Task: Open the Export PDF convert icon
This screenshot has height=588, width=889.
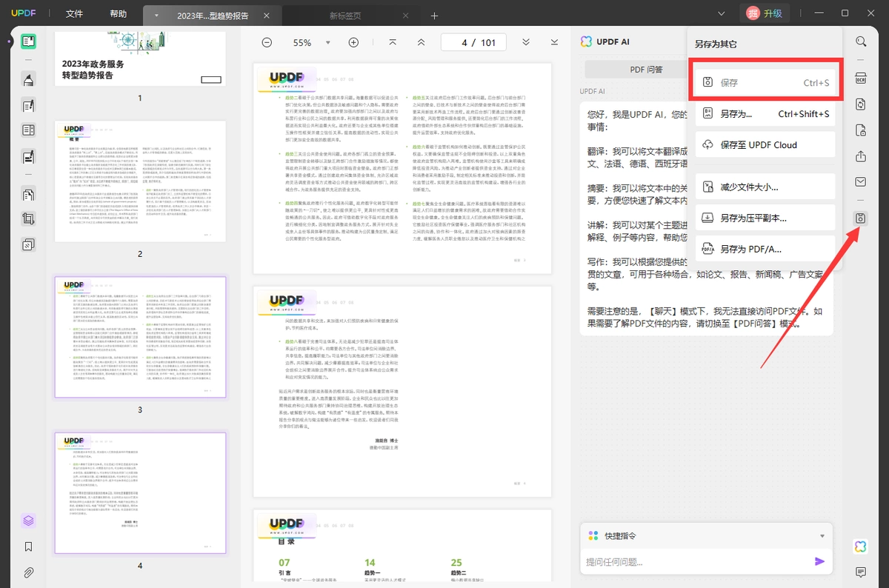Action: [x=861, y=105]
